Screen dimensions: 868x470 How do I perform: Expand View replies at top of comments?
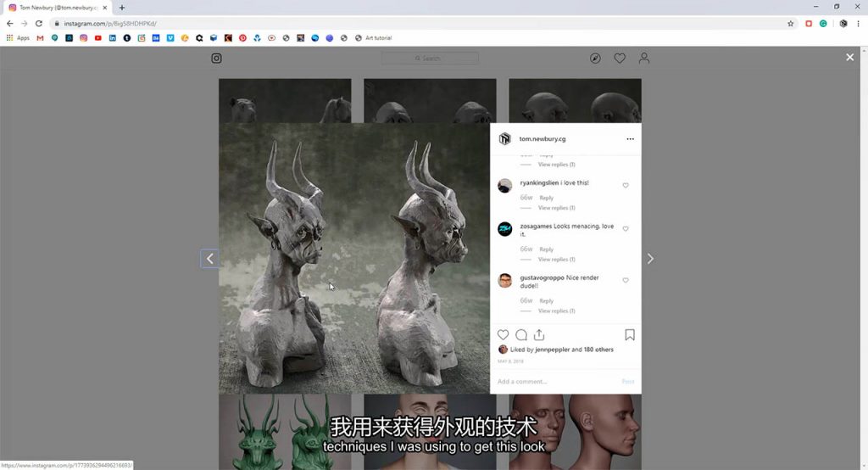pos(556,165)
